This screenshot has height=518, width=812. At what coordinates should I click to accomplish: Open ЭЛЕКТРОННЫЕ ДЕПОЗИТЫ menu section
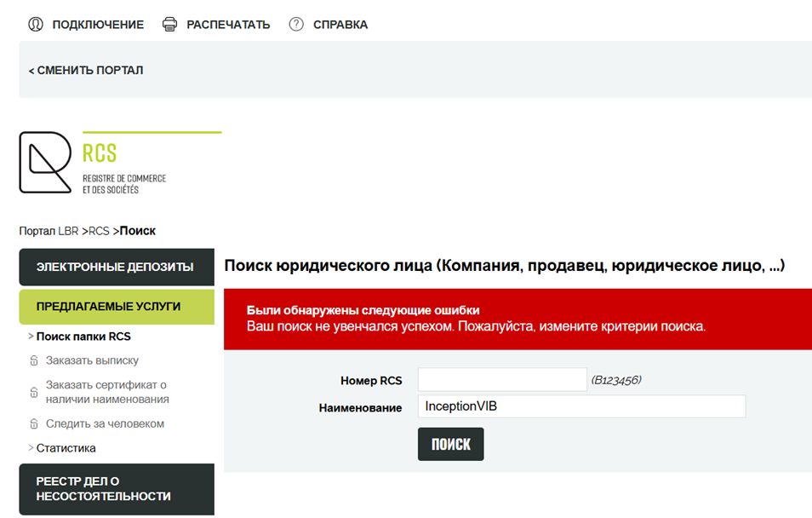117,267
